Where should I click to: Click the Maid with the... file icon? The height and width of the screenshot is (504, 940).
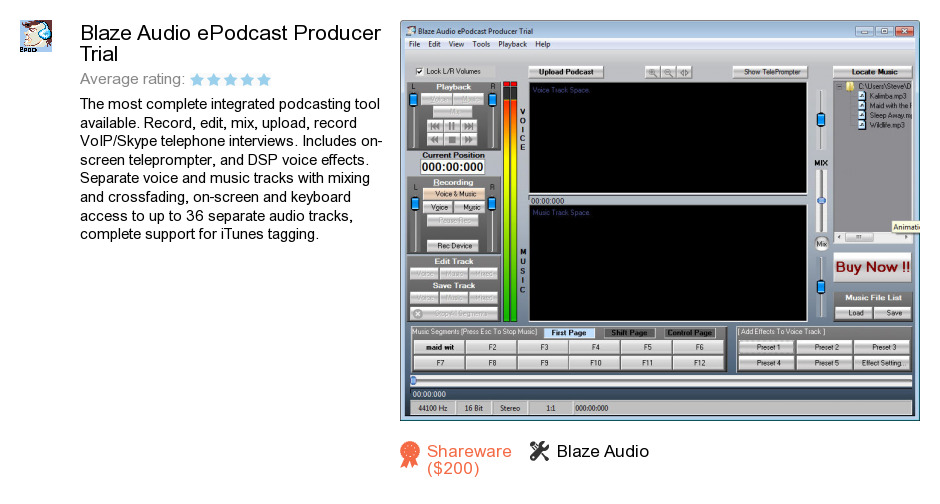[862, 105]
